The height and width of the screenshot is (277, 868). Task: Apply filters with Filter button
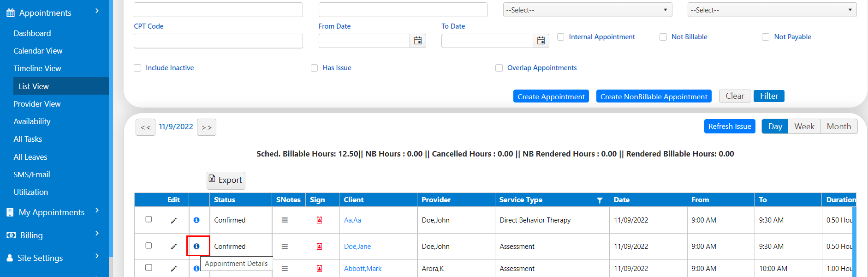[x=769, y=96]
